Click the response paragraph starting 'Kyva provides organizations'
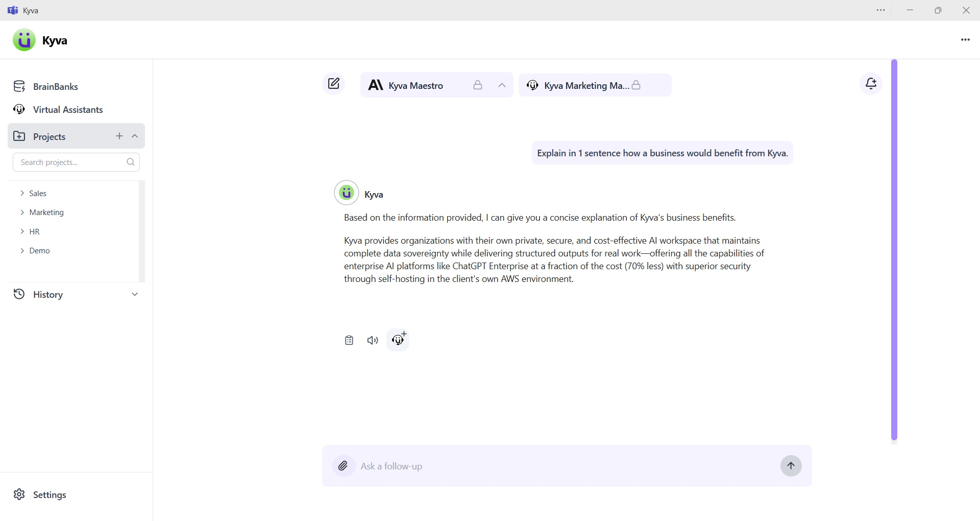The height and width of the screenshot is (521, 980). click(x=554, y=259)
